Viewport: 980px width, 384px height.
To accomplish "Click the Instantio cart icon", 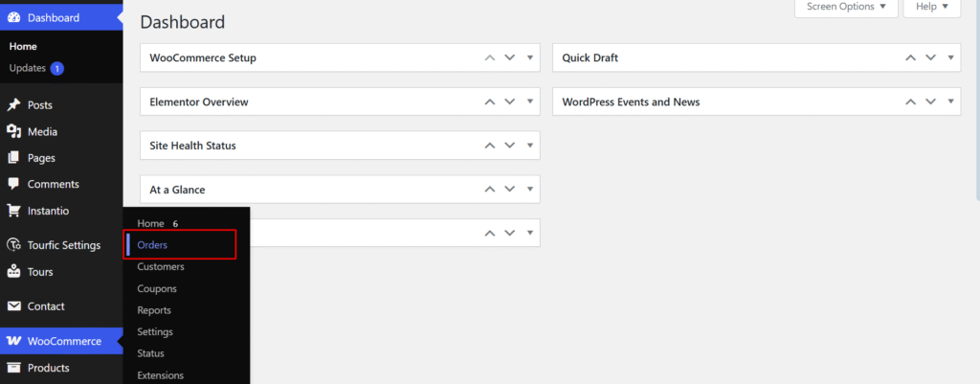I will [13, 211].
